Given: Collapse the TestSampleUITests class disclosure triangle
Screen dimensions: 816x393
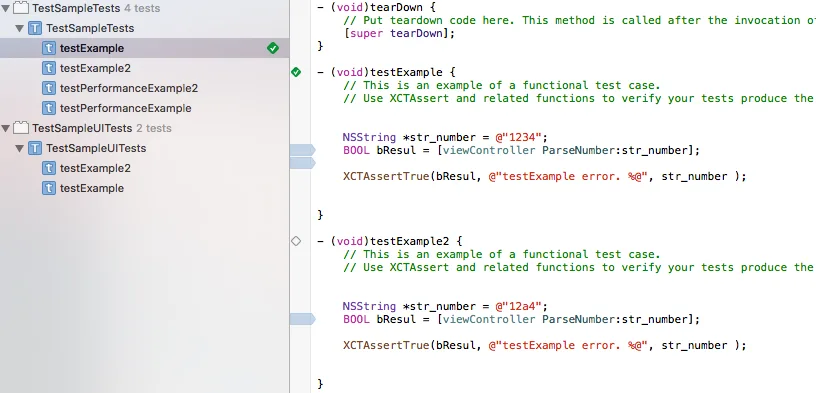Looking at the screenshot, I should [x=20, y=148].
